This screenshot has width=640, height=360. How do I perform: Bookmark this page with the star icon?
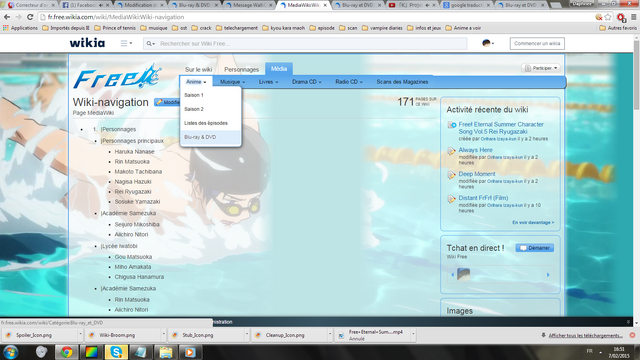point(608,17)
